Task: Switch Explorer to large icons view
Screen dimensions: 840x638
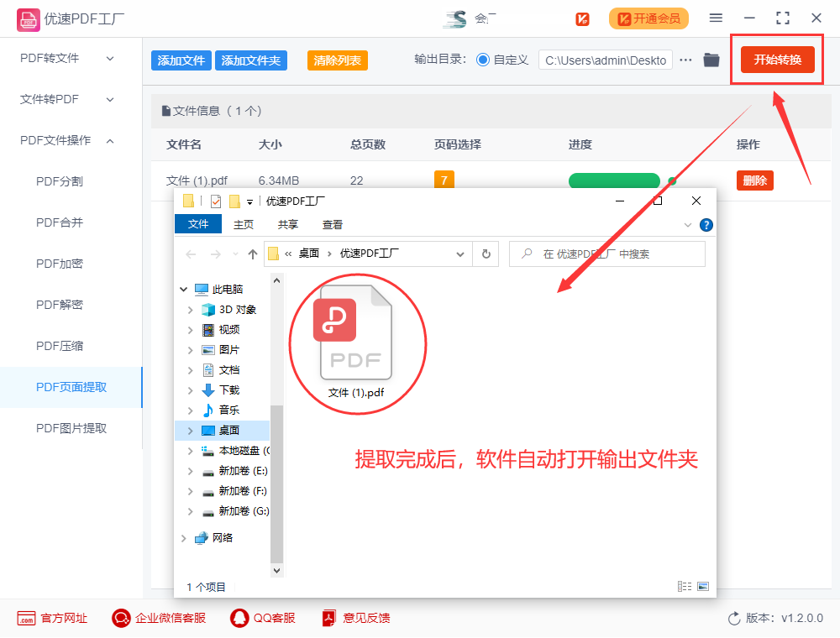Action: click(703, 587)
